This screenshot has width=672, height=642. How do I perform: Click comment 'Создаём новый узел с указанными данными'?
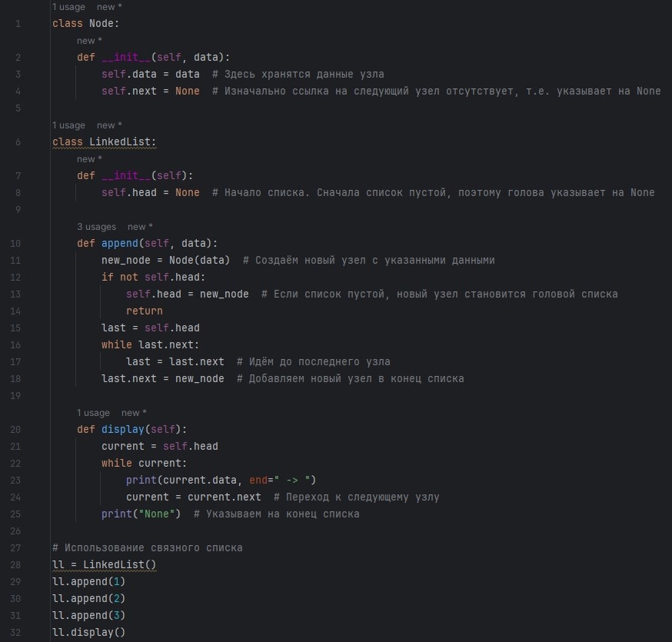pyautogui.click(x=369, y=261)
